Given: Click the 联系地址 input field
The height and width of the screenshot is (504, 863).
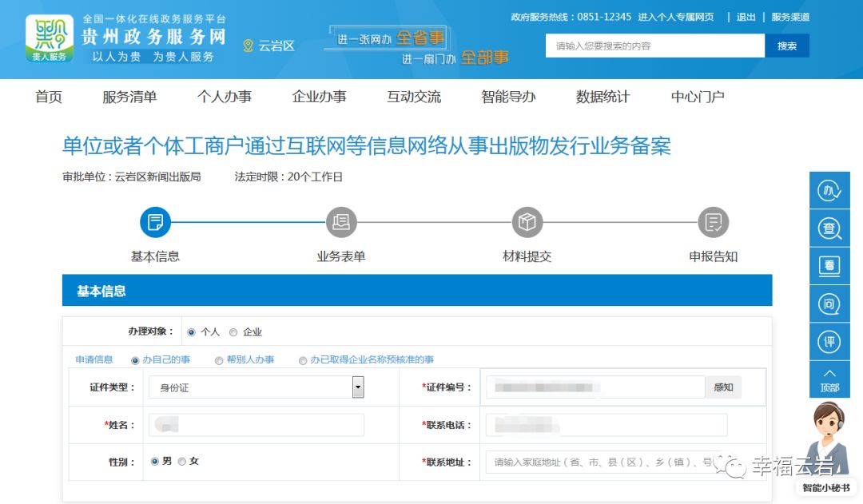Looking at the screenshot, I should (x=603, y=462).
